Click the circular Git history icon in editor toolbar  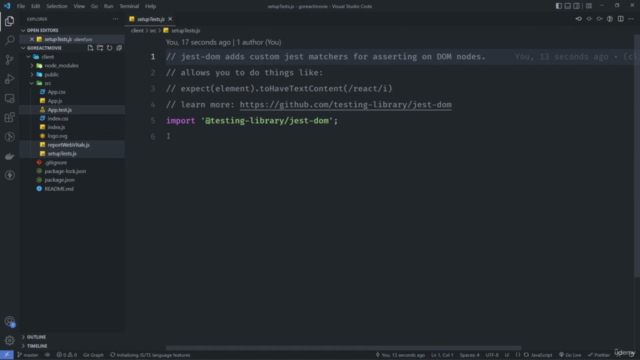pyautogui.click(x=610, y=19)
